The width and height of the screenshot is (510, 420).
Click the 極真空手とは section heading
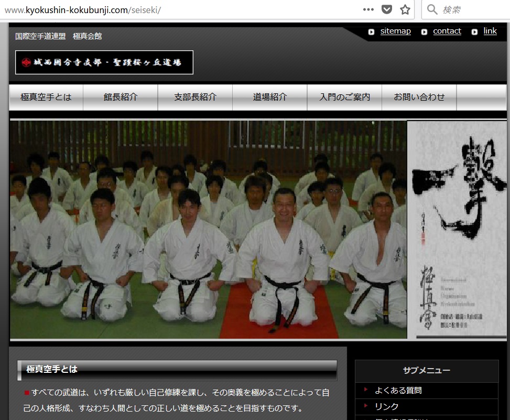point(177,370)
